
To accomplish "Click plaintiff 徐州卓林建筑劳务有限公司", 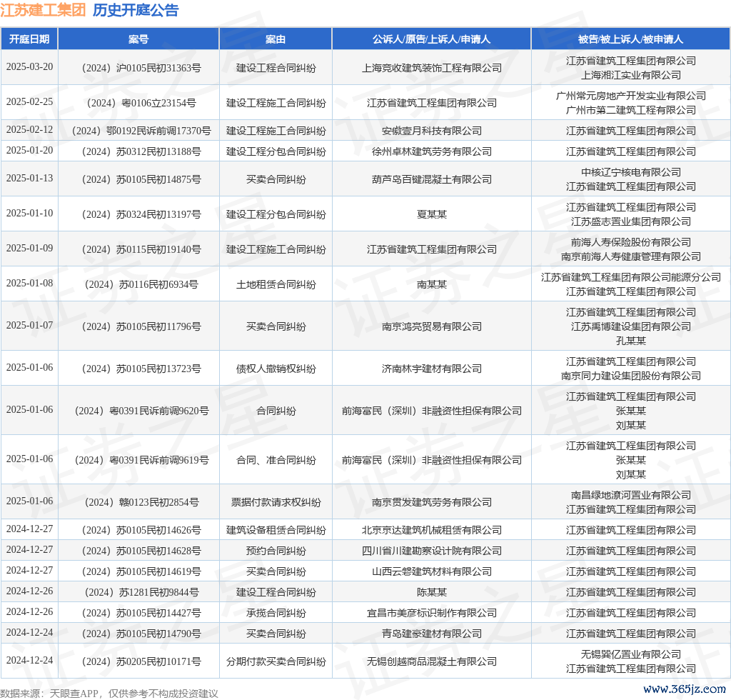I will click(x=432, y=151).
